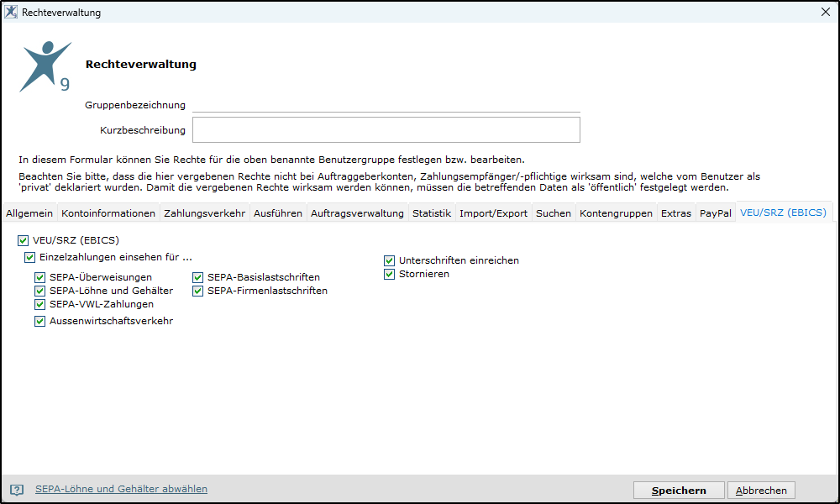Open the Extras tab
The image size is (840, 504).
click(676, 213)
